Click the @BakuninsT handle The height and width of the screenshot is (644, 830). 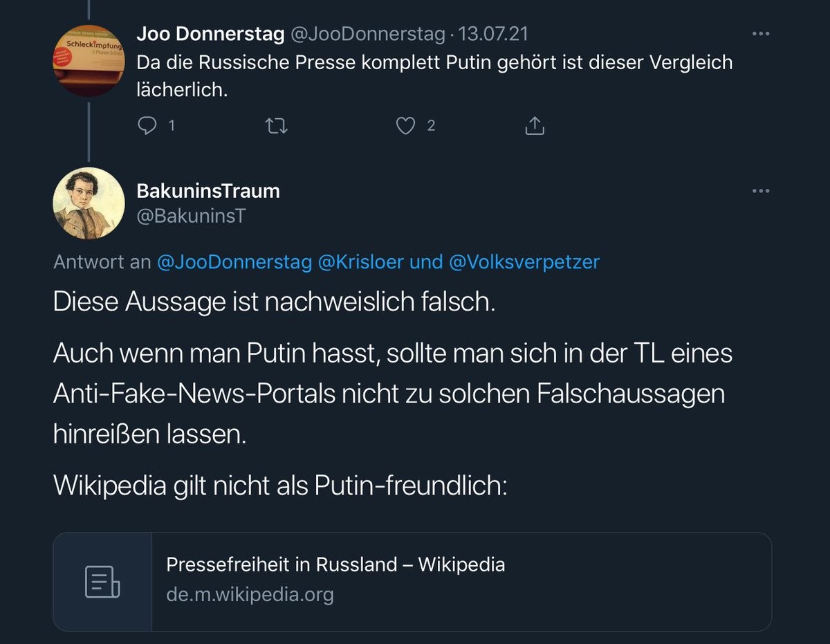[191, 216]
